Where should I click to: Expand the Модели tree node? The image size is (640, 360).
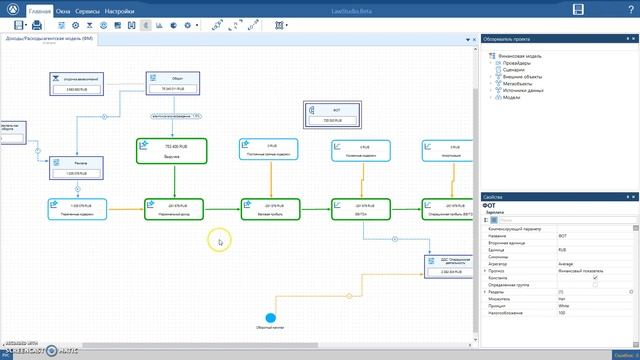click(491, 98)
